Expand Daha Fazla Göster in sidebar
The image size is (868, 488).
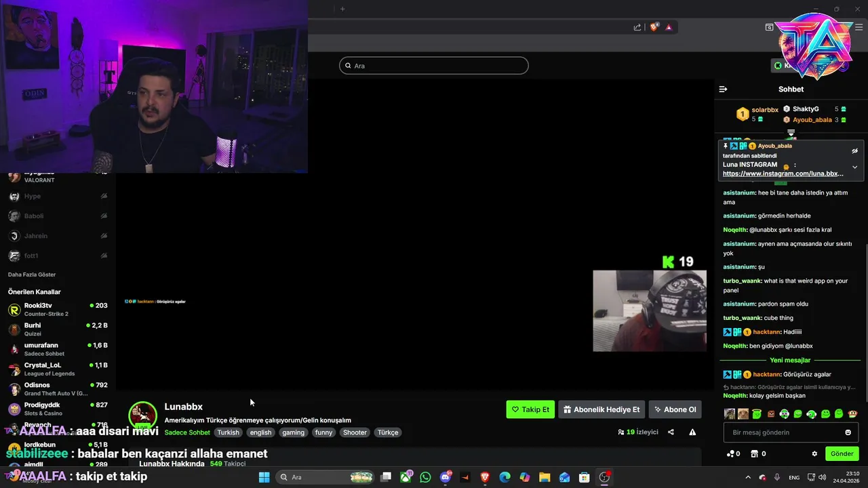(32, 274)
